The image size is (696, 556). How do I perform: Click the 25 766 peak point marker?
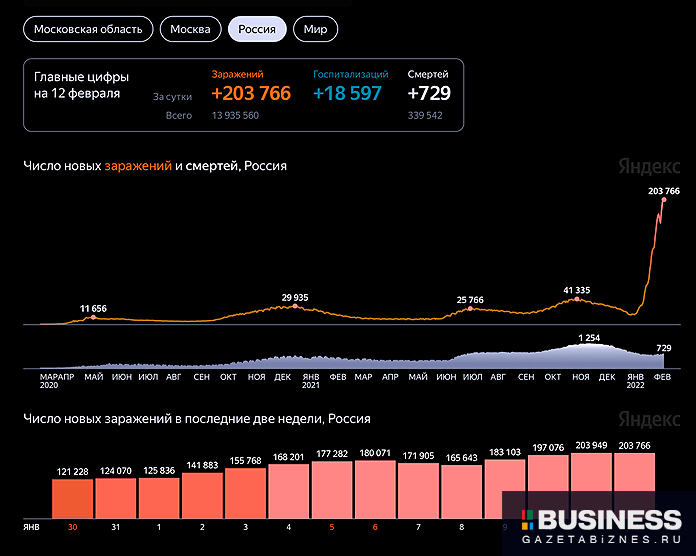(x=470, y=308)
